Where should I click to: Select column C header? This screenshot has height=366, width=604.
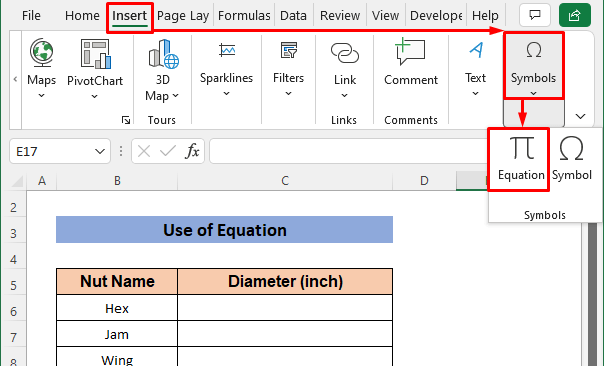(x=285, y=181)
